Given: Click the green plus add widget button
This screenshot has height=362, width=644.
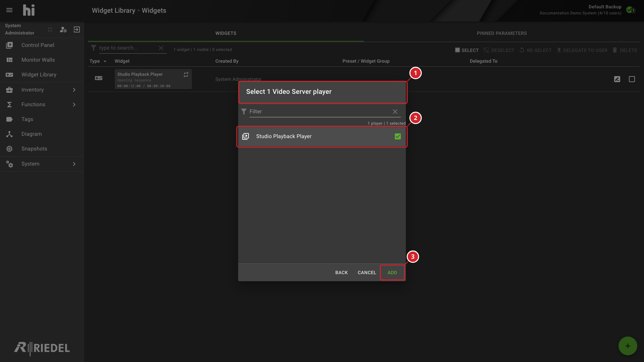Looking at the screenshot, I should [628, 346].
